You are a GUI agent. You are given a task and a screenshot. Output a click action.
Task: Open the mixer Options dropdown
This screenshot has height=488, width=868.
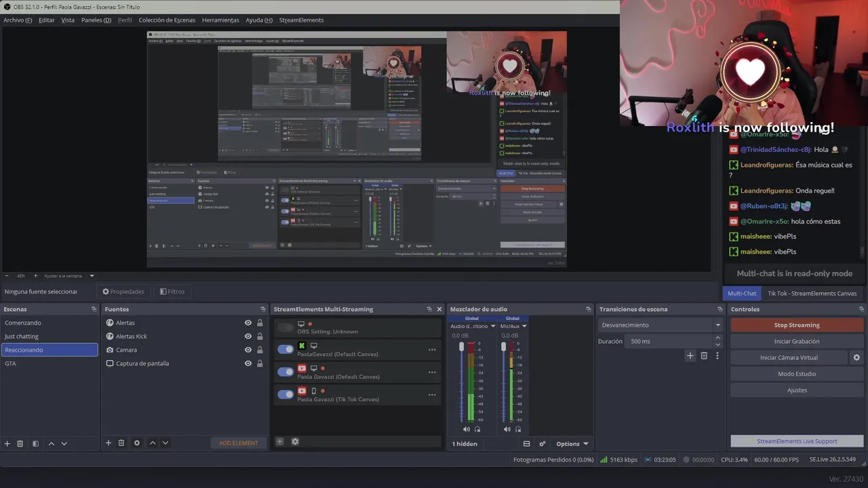coord(572,444)
